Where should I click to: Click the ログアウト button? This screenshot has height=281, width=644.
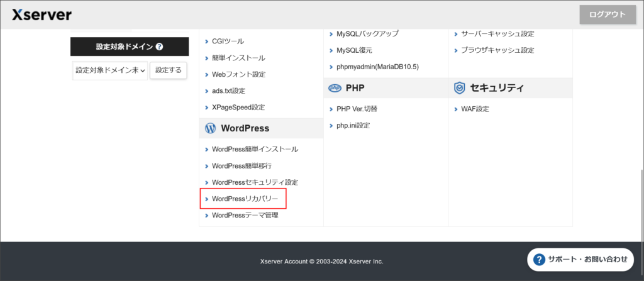point(608,15)
